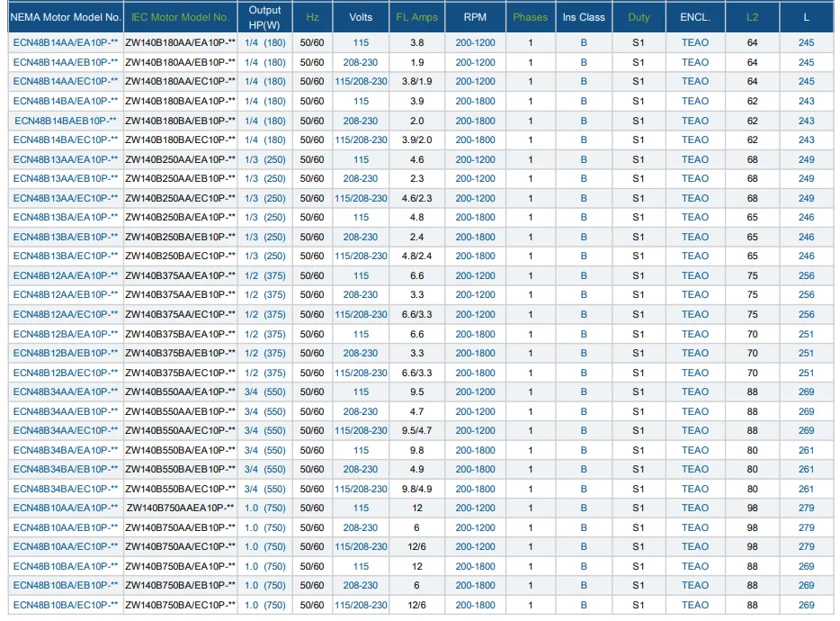Click the L2 column header
Viewport: 840px width, 621px height.
tap(752, 17)
